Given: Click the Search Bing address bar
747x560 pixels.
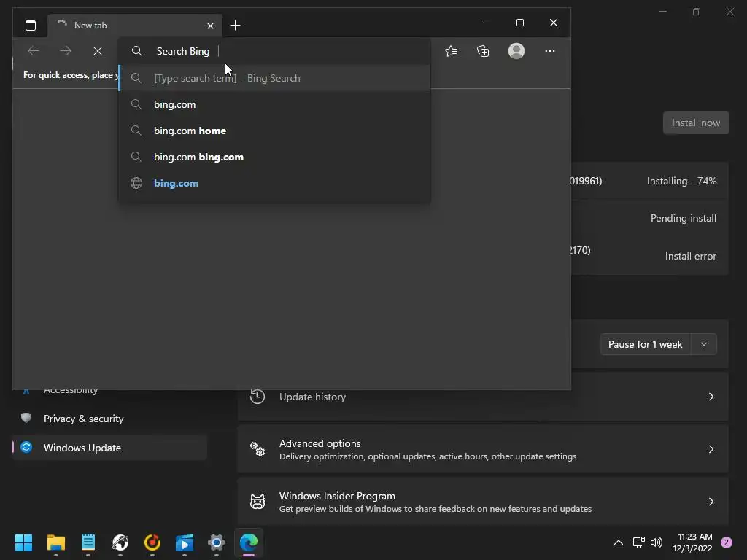Looking at the screenshot, I should [274, 51].
